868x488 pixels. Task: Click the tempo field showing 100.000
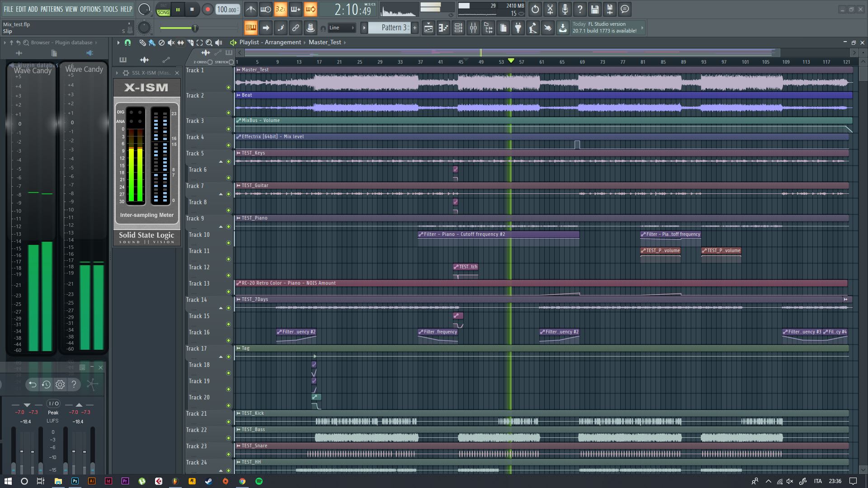(x=228, y=9)
